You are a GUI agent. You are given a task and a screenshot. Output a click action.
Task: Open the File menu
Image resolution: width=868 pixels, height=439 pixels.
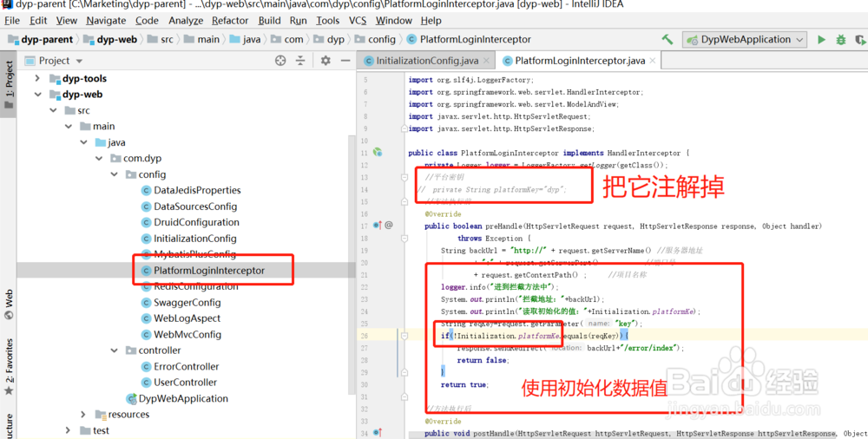[x=11, y=21]
